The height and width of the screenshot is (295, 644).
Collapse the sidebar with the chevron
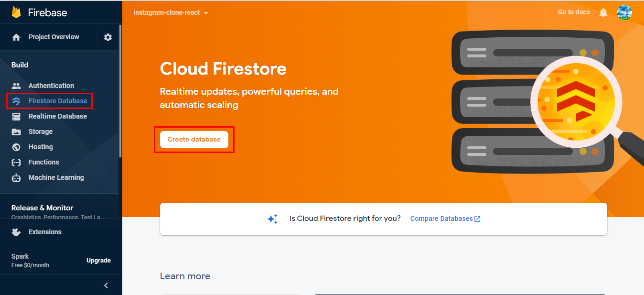pyautogui.click(x=106, y=285)
